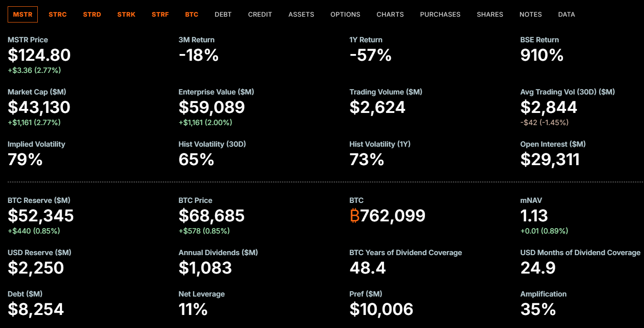Open the CREDIT tab

click(260, 14)
